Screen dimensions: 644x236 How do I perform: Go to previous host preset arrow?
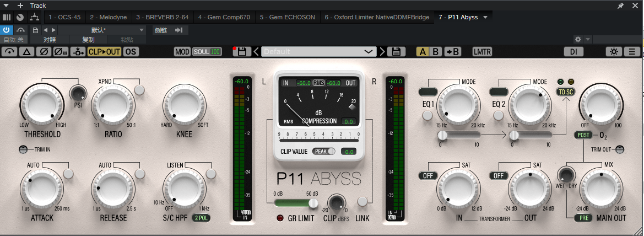45,30
